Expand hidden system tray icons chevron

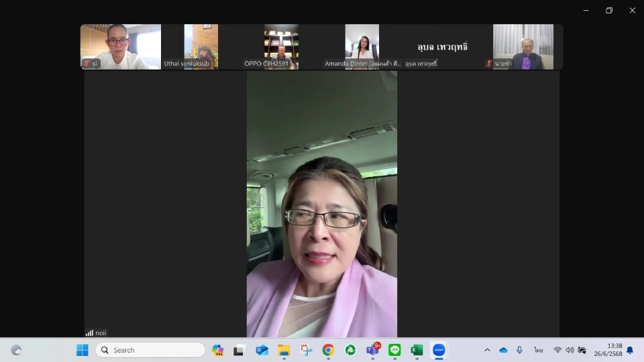[487, 350]
